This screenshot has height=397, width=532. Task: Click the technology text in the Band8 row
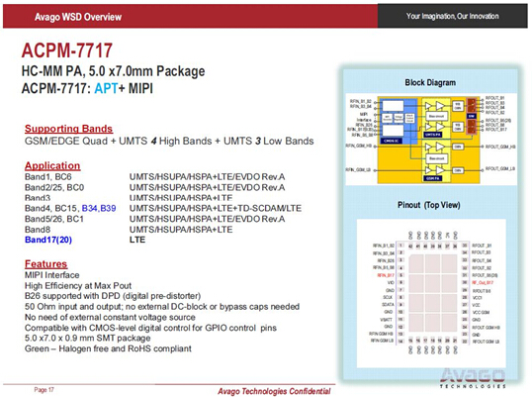pyautogui.click(x=181, y=230)
